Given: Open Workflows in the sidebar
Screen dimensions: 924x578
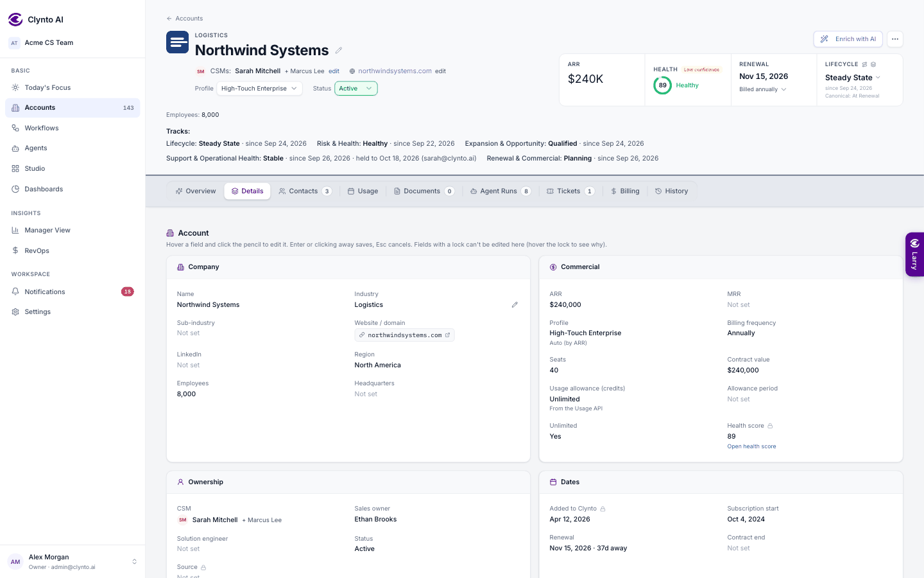Looking at the screenshot, I should [x=73, y=128].
